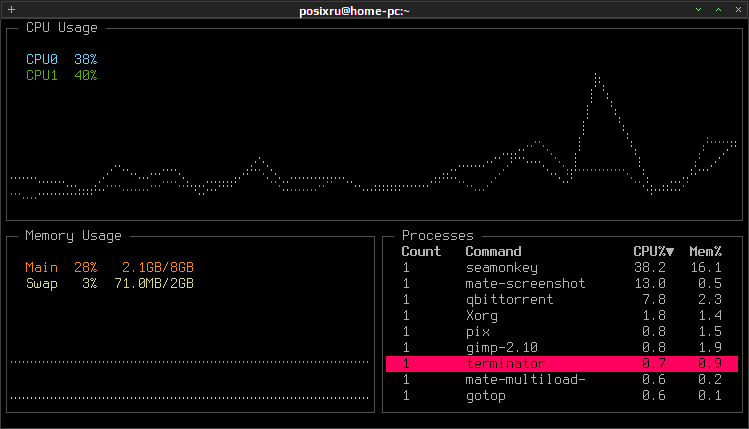This screenshot has height=429, width=749.
Task: Click the up chevron maximize button
Action: (x=718, y=10)
